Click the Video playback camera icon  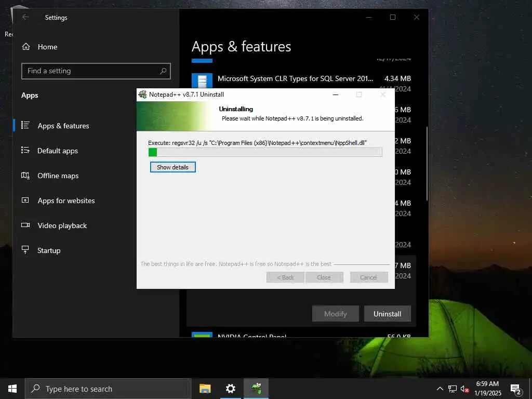[x=25, y=225]
